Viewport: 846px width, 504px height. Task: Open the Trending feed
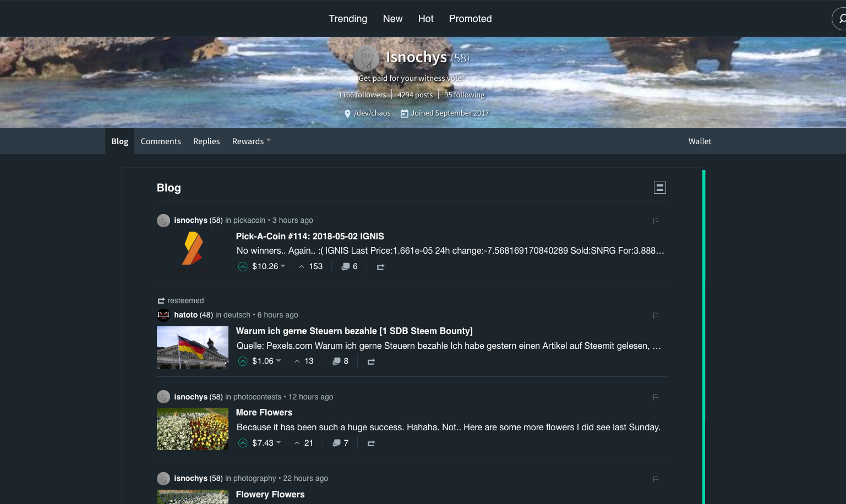pos(348,19)
